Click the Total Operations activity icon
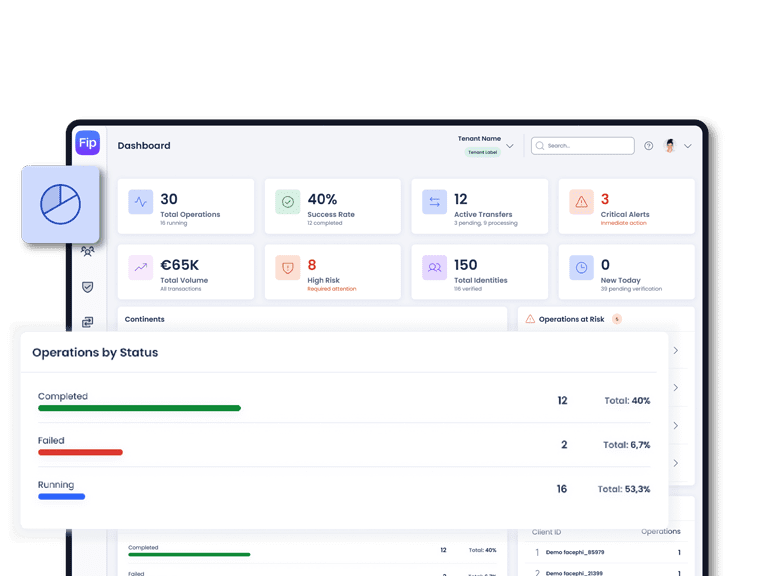This screenshot has height=576, width=768. click(x=141, y=202)
